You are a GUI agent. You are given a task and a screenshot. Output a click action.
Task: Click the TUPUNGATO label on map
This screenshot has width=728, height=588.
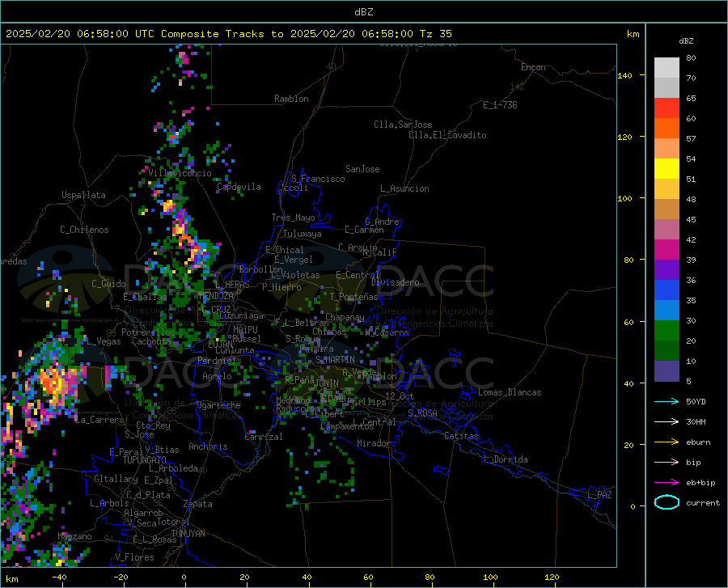coord(145,460)
